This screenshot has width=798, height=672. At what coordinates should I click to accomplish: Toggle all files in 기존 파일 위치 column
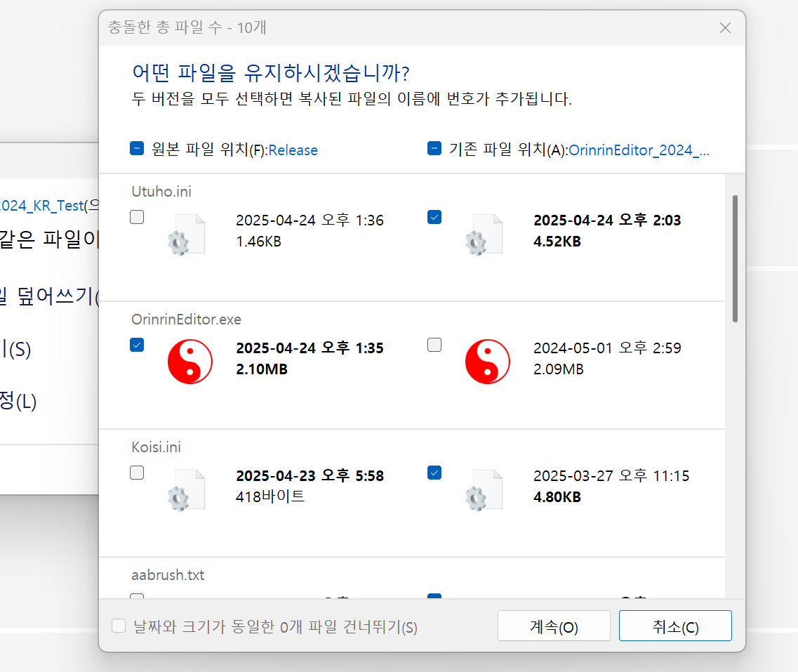pos(434,148)
